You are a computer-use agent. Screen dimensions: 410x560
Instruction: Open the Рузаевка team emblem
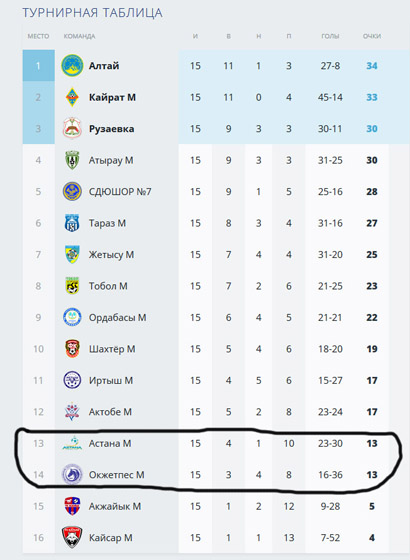coord(72,128)
